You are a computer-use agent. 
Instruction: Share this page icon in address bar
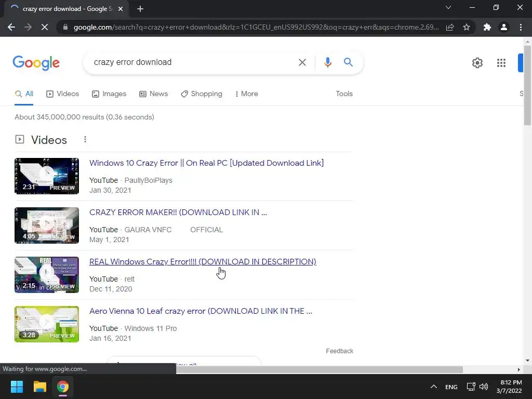click(x=450, y=27)
